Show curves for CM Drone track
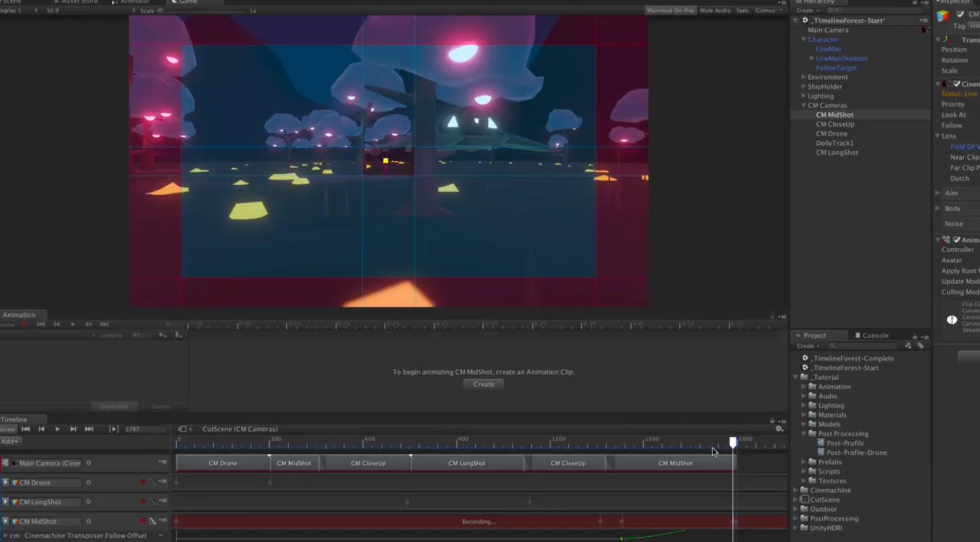The width and height of the screenshot is (980, 542). [x=153, y=483]
